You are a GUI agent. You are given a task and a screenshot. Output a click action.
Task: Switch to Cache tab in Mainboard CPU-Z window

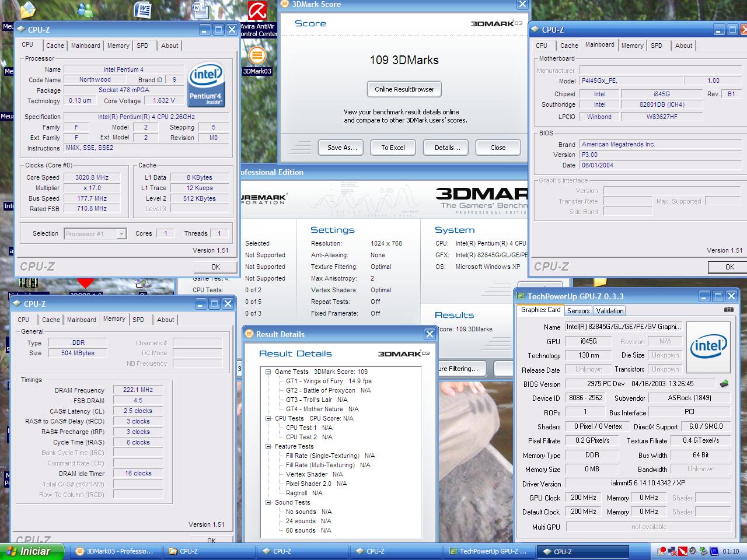(569, 45)
